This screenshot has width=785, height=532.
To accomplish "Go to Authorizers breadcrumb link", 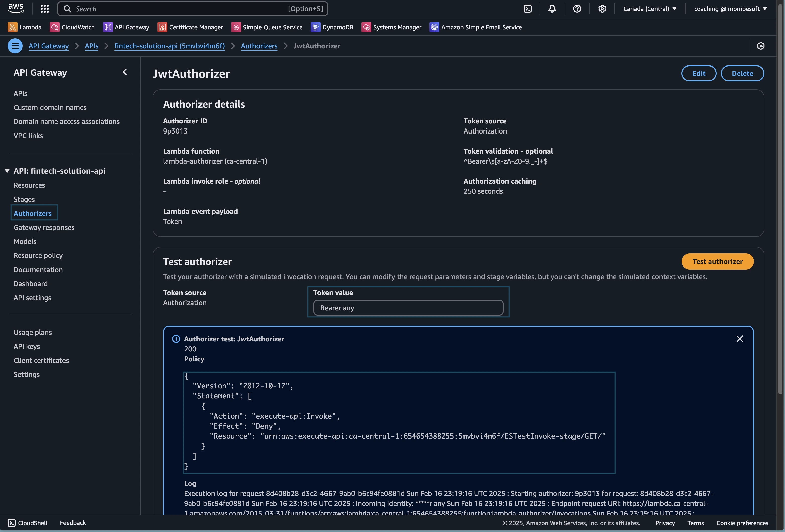I will coord(259,46).
